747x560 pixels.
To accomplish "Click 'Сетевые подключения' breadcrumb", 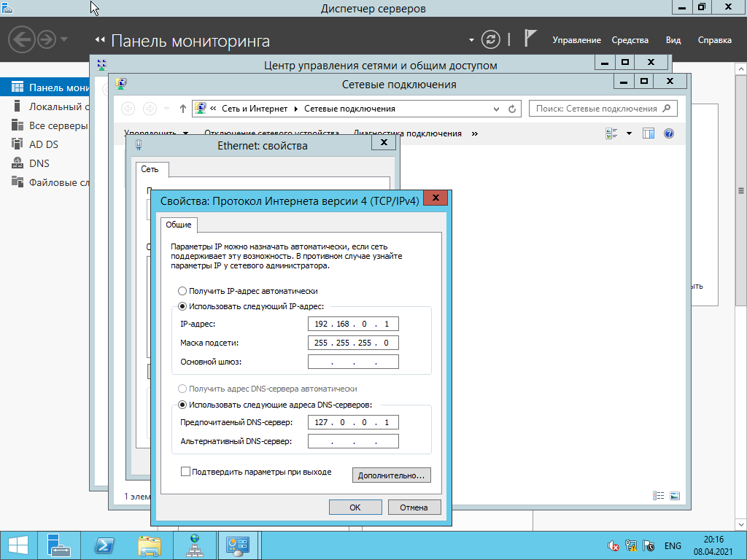I will tap(349, 109).
